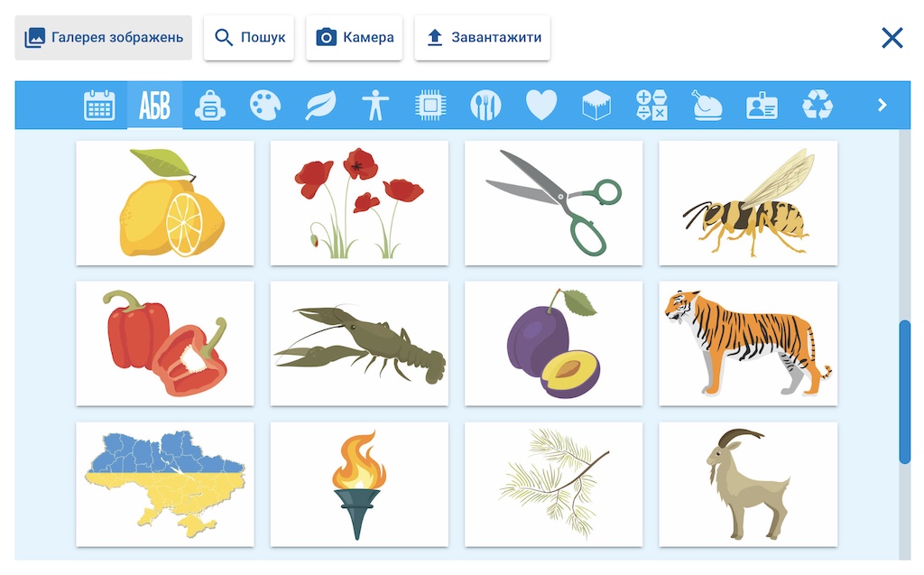Open the paint palette category
Screen dimensions: 924x575
click(265, 106)
